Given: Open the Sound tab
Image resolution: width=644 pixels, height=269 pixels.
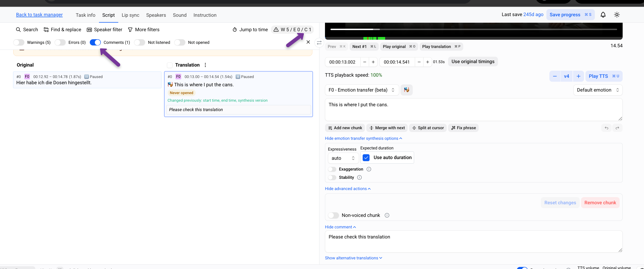Looking at the screenshot, I should (180, 15).
